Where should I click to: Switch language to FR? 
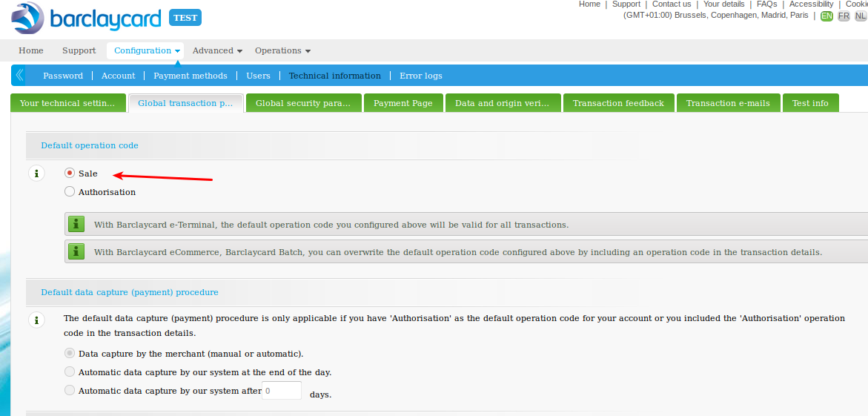point(844,16)
